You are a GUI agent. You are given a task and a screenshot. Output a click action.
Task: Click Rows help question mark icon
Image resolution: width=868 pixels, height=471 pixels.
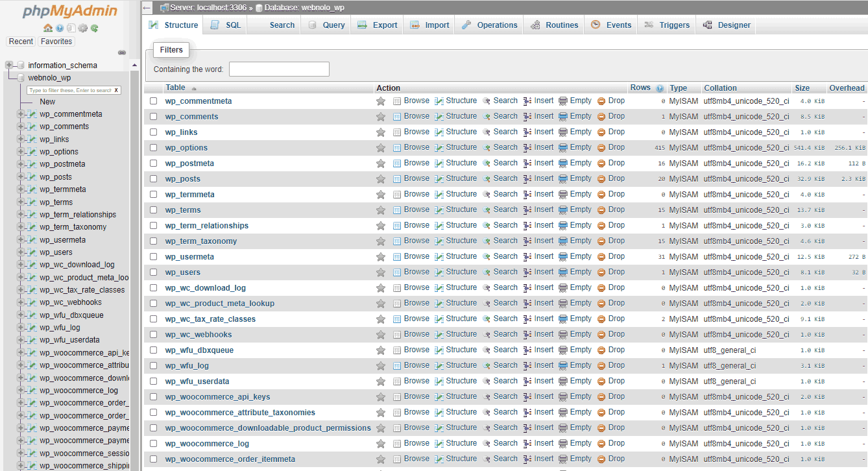pyautogui.click(x=660, y=88)
